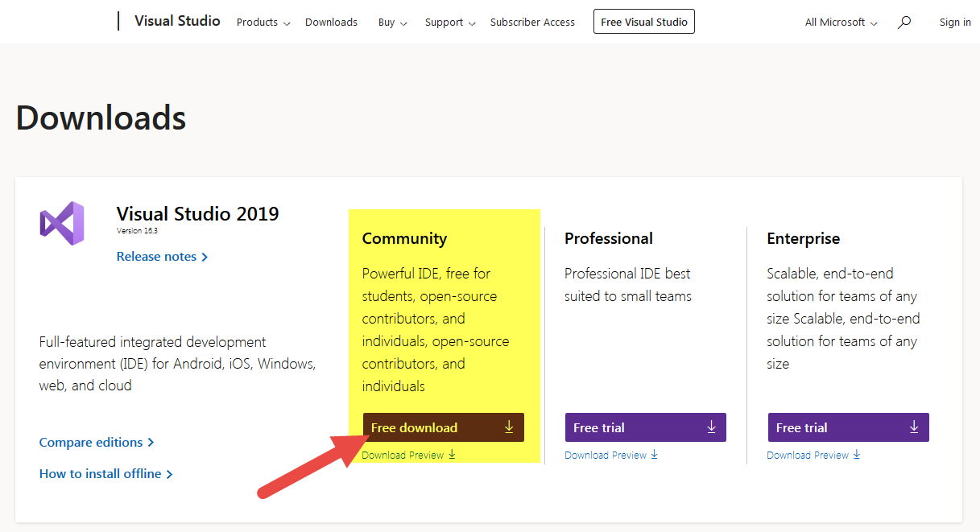Click the download arrow on Enterprise's Free trial button
This screenshot has height=532, width=980.
914,427
